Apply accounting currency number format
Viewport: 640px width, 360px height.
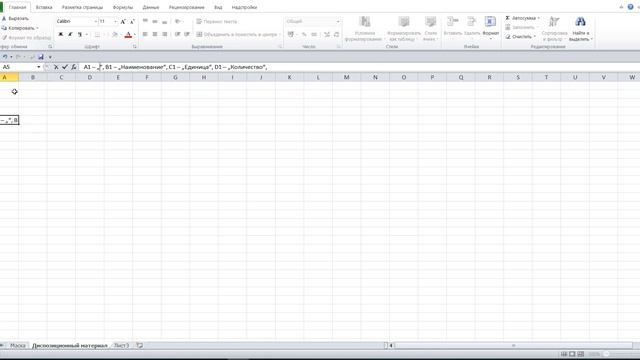291,34
